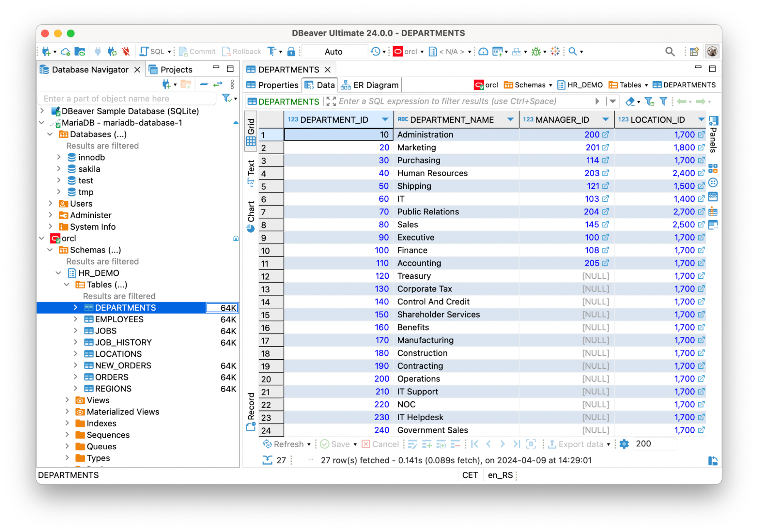
Task: Select the EMPLOYEES table in navigator
Action: coord(119,319)
